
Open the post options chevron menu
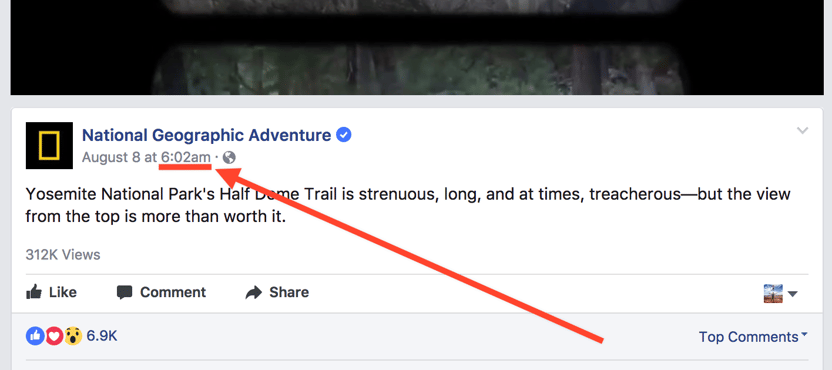pos(803,131)
